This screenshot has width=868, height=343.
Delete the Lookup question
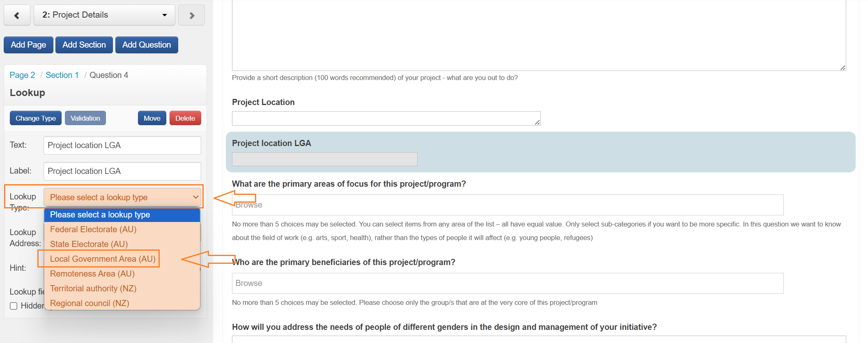[185, 118]
